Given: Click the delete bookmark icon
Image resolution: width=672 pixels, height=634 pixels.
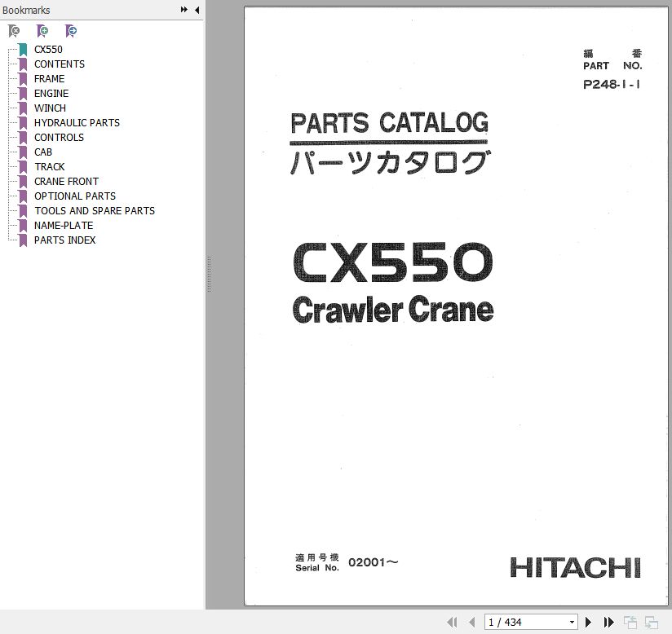Looking at the screenshot, I should (14, 31).
